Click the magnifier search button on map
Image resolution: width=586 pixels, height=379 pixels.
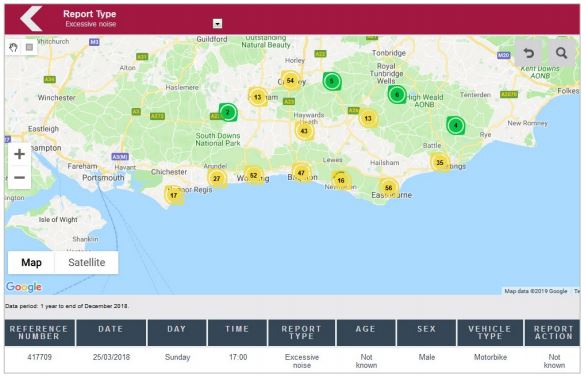561,53
